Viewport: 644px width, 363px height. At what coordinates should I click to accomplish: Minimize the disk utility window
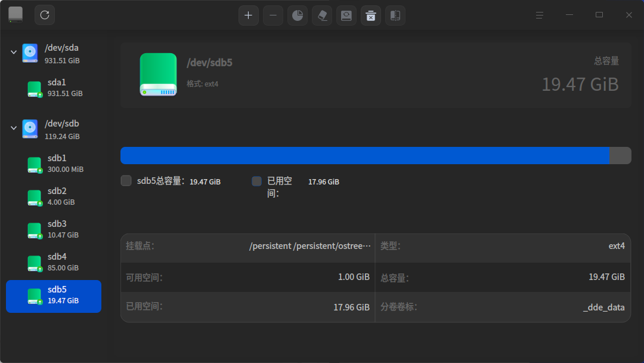coord(569,15)
